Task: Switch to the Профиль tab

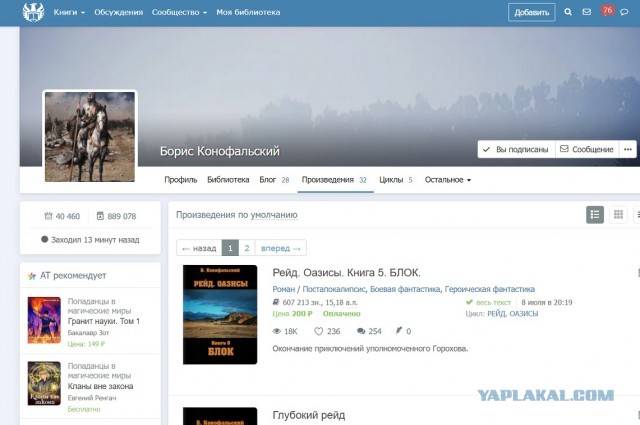Action: [x=180, y=180]
